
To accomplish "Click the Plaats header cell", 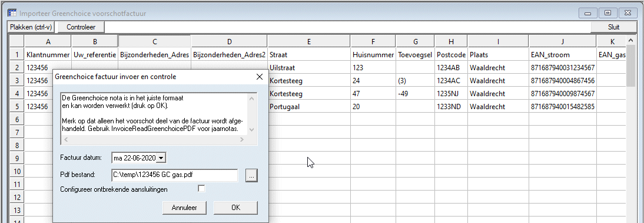I will 498,54.
